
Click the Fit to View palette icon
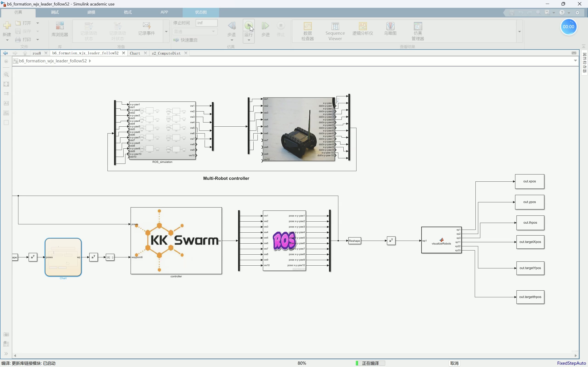coord(6,84)
